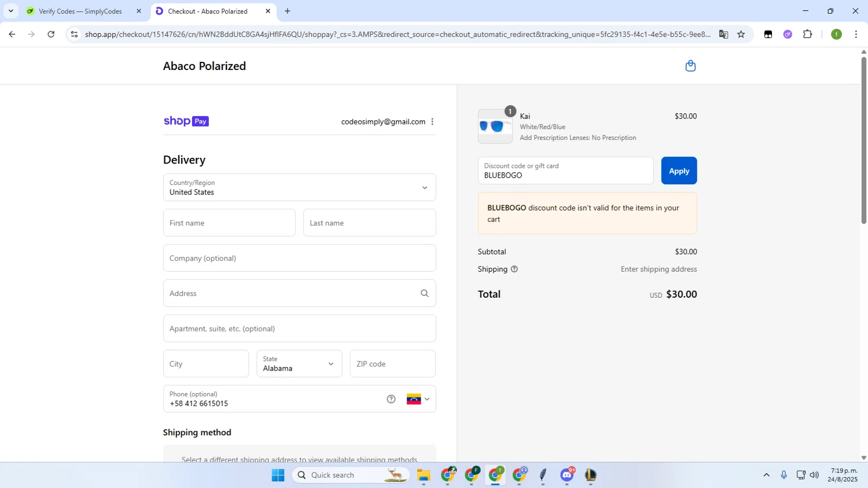The width and height of the screenshot is (868, 488).
Task: Click the codeosimply@gmail.com email text
Action: [383, 121]
